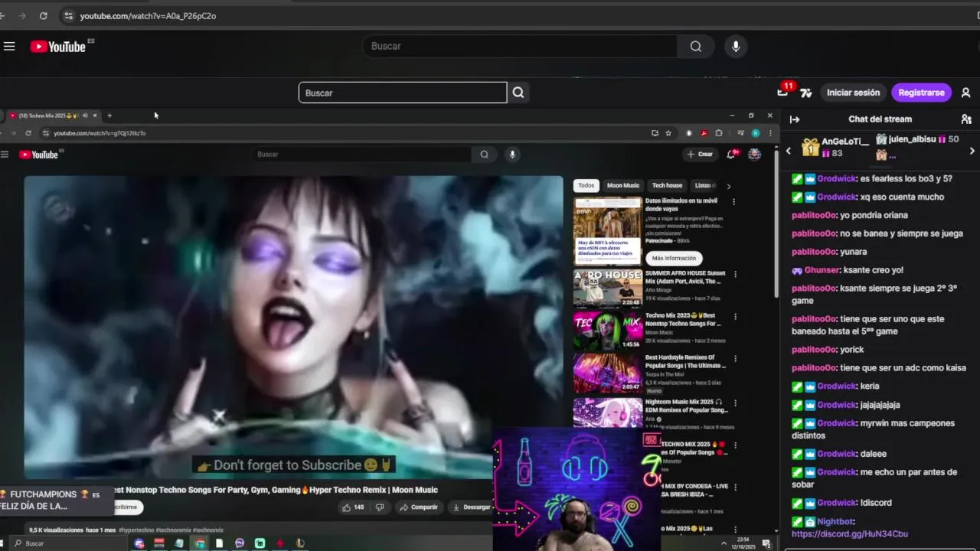Click the streamed browser address bar URL
980x551 pixels.
point(100,133)
